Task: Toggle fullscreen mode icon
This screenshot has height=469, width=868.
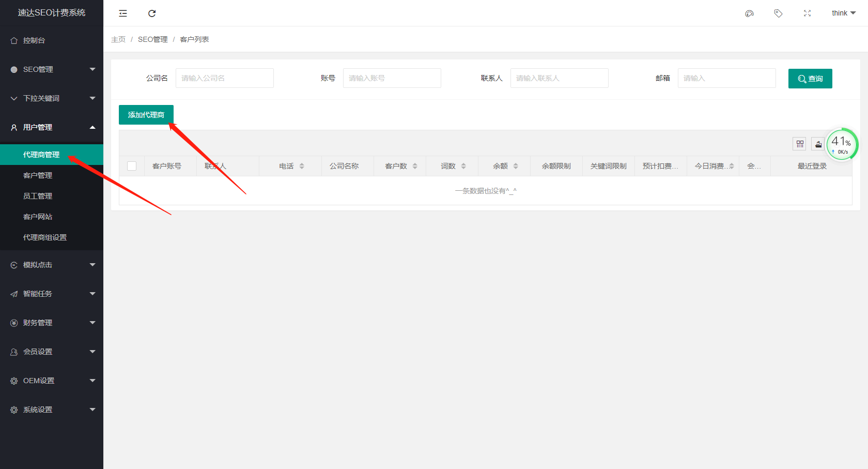Action: [807, 13]
